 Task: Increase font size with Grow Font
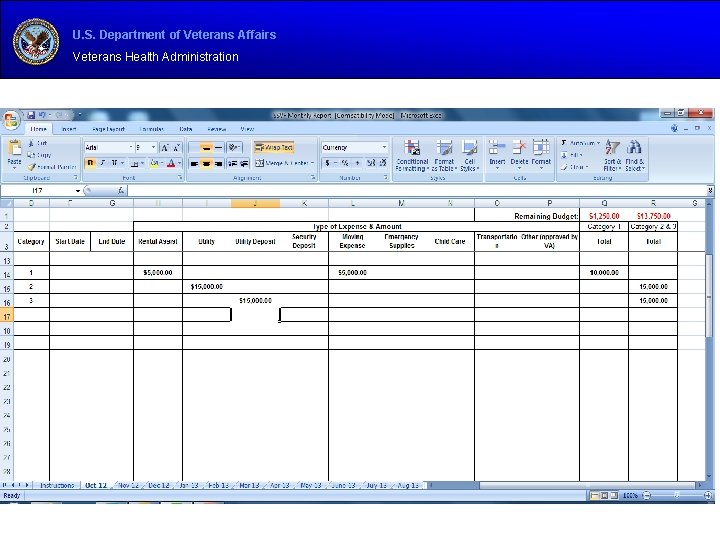click(x=165, y=147)
